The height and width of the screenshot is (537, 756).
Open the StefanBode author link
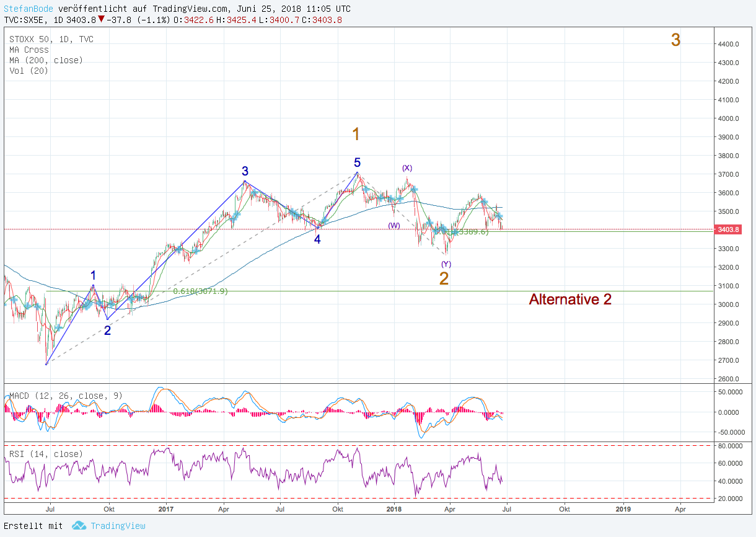pos(29,9)
